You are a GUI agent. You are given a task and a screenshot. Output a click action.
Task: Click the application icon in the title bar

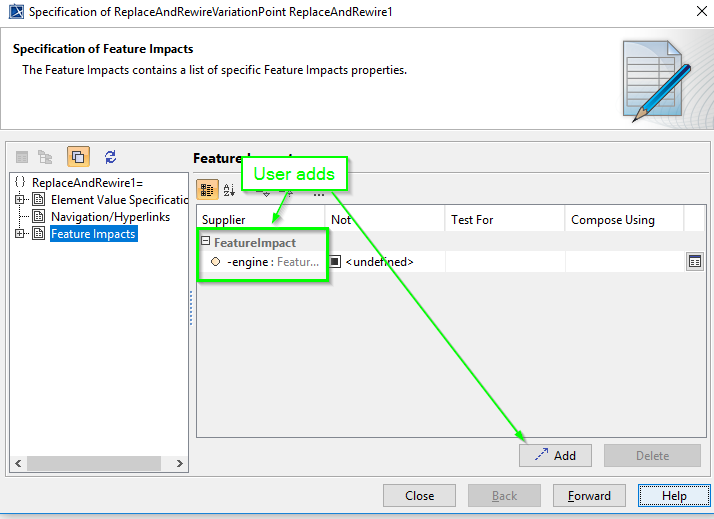(x=16, y=11)
